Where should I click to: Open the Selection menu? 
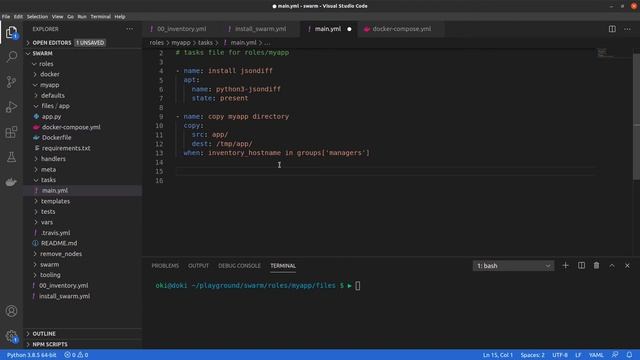37,17
